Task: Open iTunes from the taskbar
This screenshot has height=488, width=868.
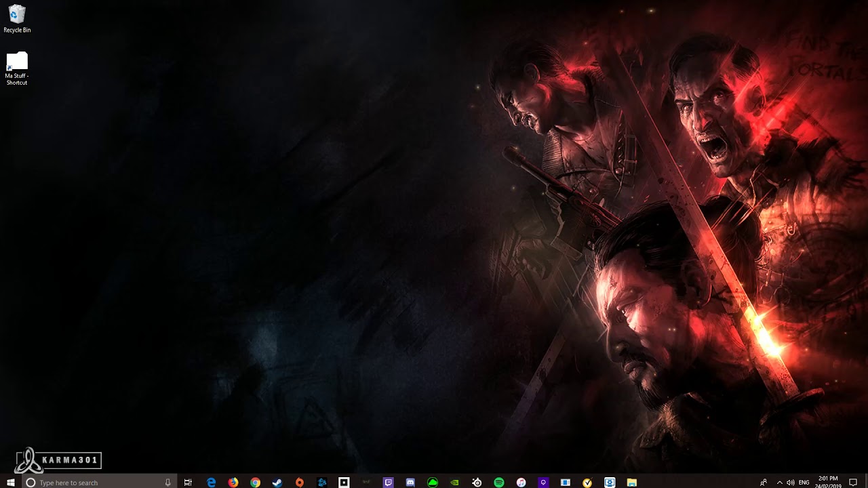Action: pyautogui.click(x=521, y=483)
